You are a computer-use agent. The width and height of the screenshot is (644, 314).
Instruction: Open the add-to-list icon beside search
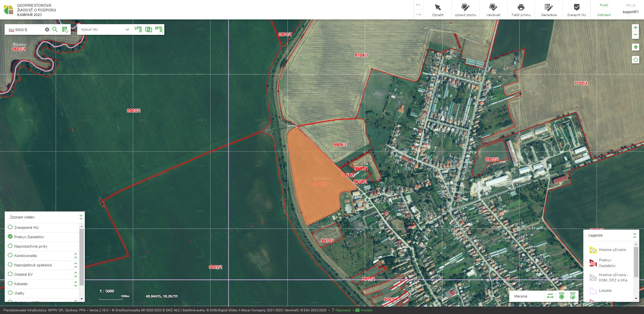point(65,30)
